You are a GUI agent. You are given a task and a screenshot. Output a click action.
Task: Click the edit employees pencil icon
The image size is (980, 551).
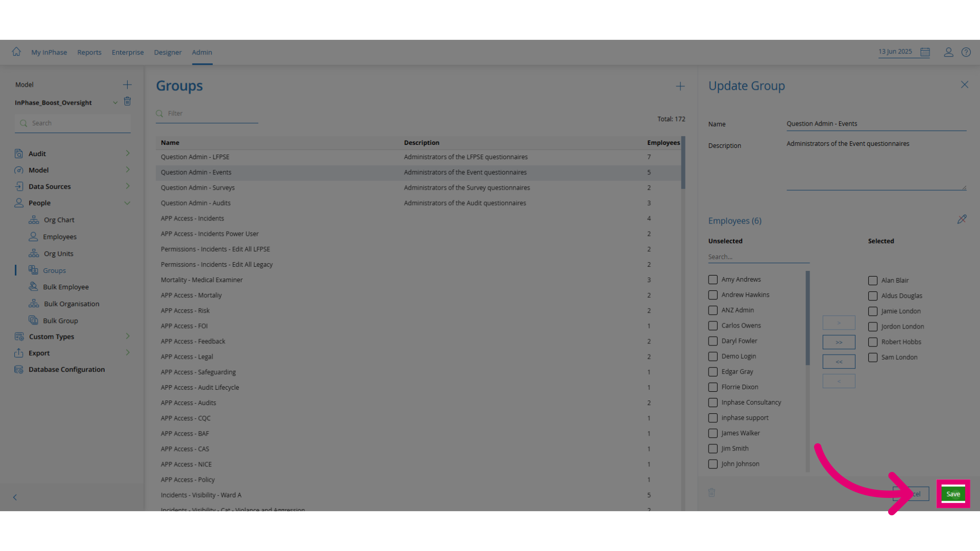coord(962,219)
